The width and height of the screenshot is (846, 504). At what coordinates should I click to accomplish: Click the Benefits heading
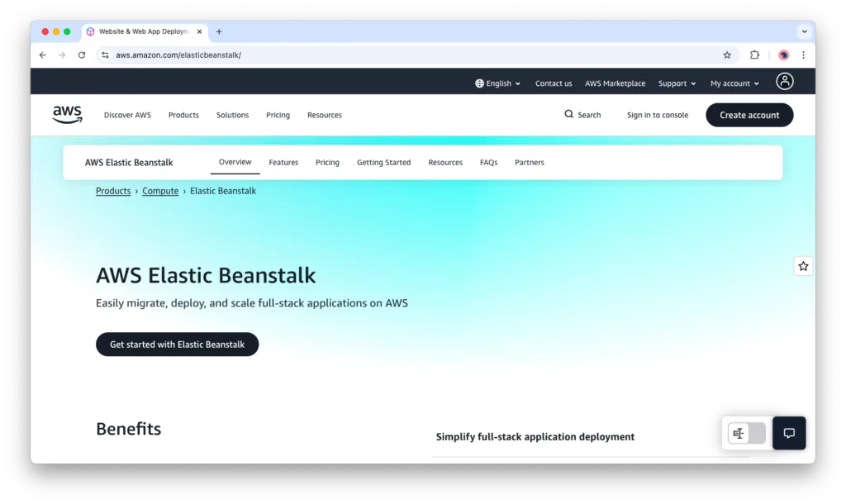coord(128,429)
